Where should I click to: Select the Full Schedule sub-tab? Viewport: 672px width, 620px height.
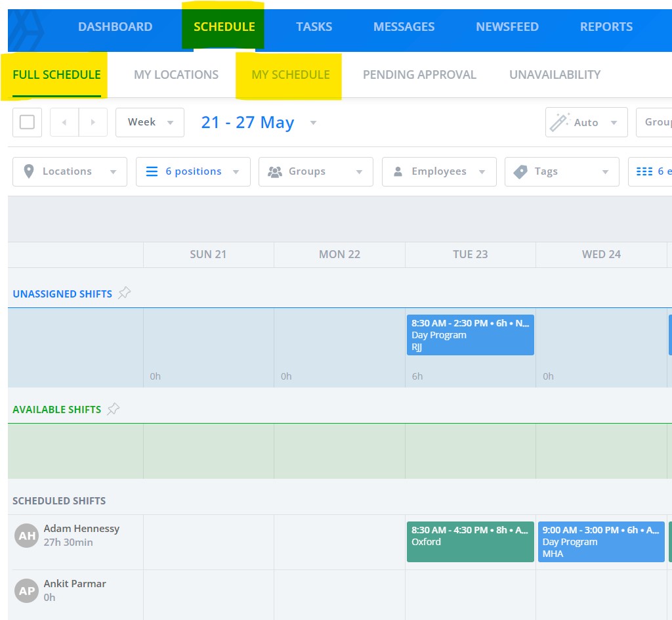(56, 75)
